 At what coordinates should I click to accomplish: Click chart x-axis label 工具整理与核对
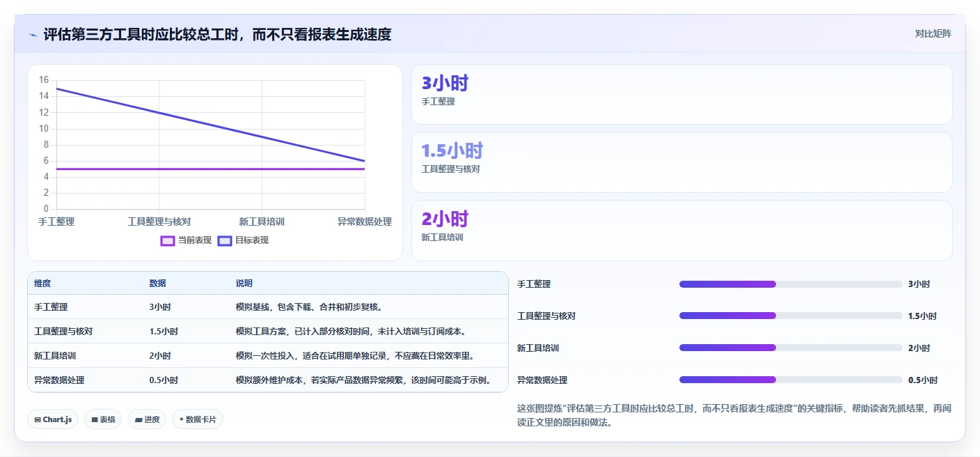[159, 222]
